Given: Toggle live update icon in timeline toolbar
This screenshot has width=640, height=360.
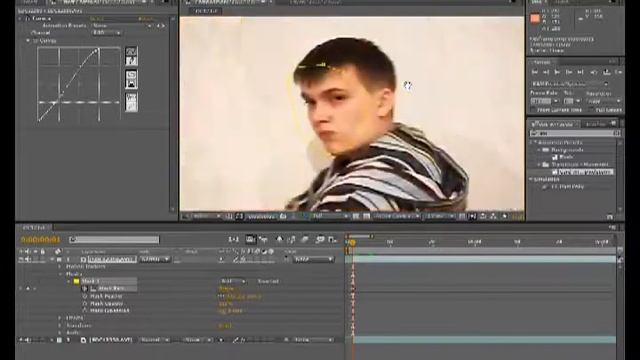Looking at the screenshot, I should [x=250, y=240].
